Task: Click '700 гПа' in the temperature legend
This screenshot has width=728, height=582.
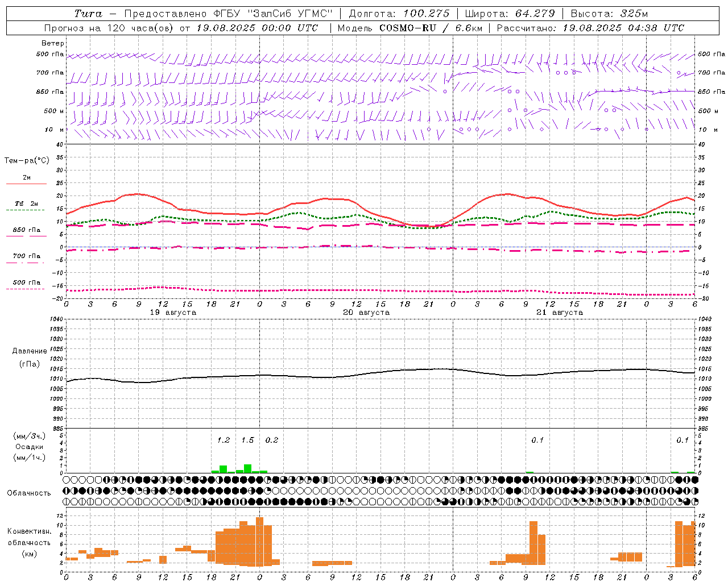Action: [27, 256]
